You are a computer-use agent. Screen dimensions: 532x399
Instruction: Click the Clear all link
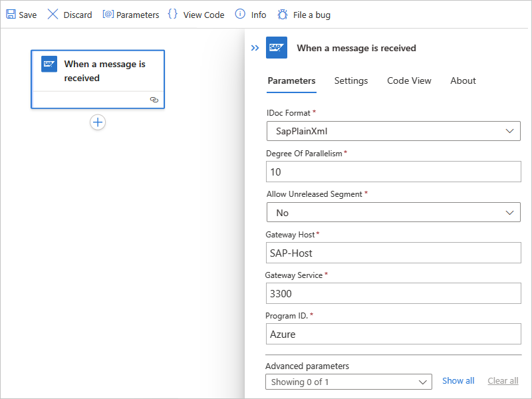click(x=503, y=381)
